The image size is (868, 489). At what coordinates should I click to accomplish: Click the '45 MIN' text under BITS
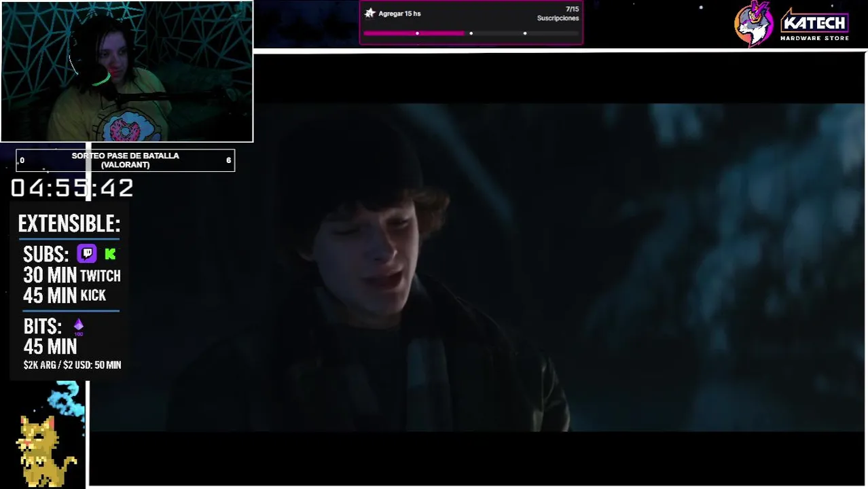pos(50,347)
